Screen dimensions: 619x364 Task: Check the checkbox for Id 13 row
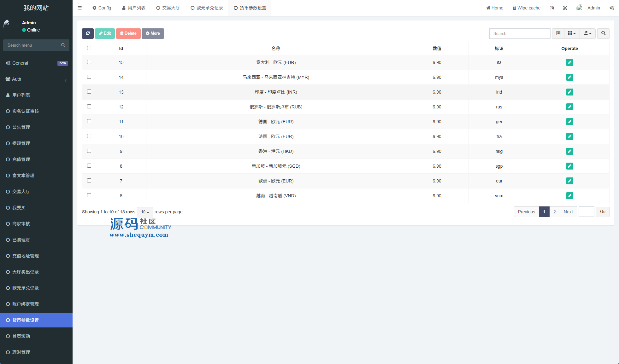(89, 92)
